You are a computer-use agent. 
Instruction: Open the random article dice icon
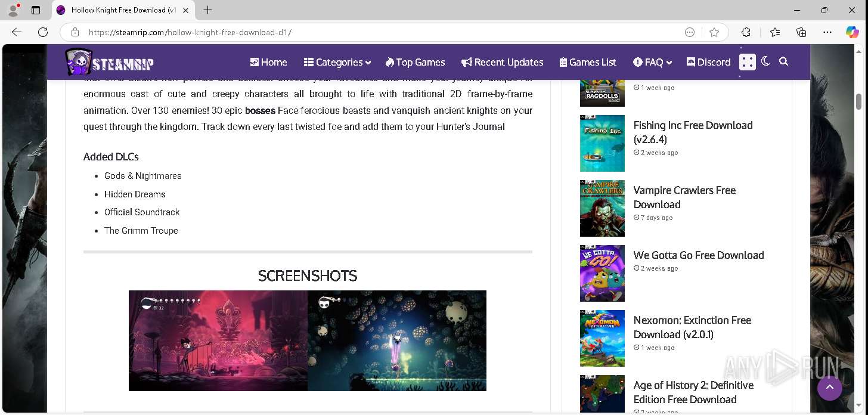[x=748, y=62]
